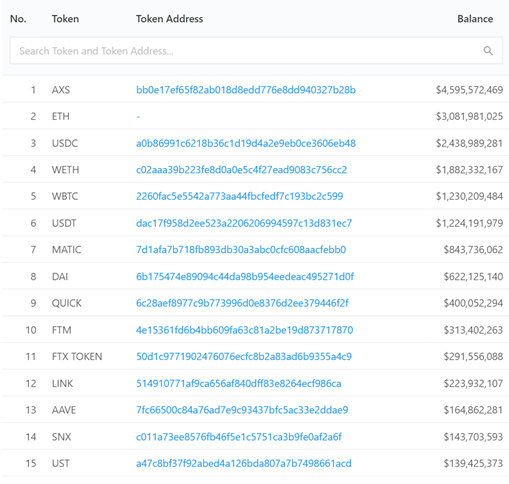Select the FTM token name
Viewport: 509px width, 484px height.
coord(61,330)
